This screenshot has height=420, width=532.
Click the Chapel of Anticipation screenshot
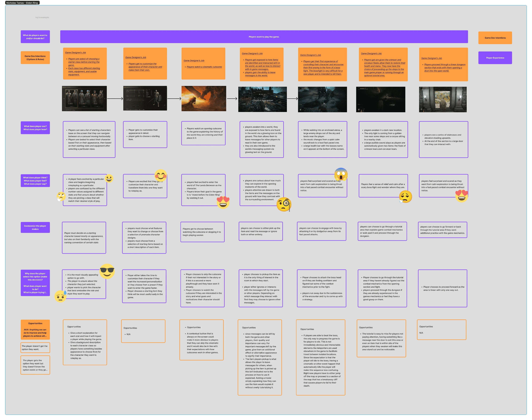pyautogui.click(x=262, y=99)
